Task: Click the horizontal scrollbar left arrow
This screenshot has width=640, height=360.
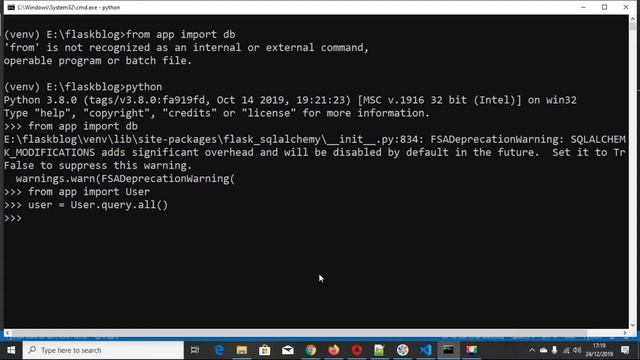Action: click(x=7, y=333)
